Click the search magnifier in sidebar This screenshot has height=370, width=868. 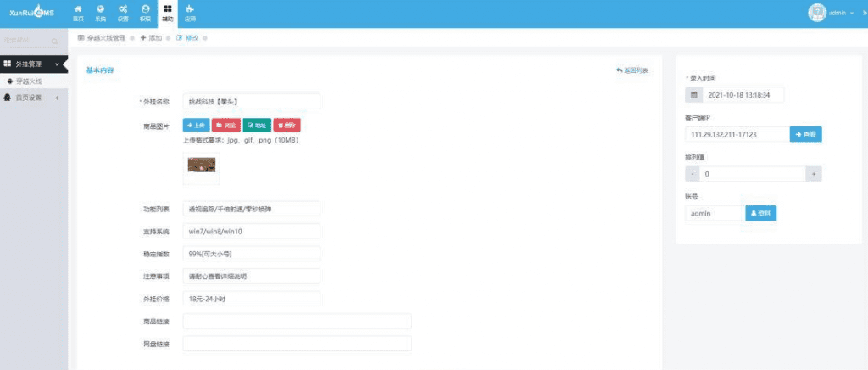[x=54, y=41]
